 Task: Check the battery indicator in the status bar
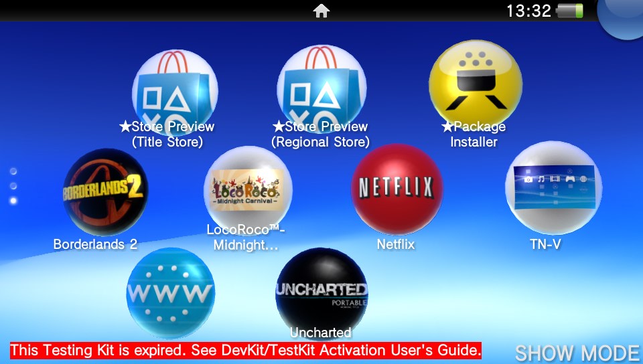coord(569,11)
